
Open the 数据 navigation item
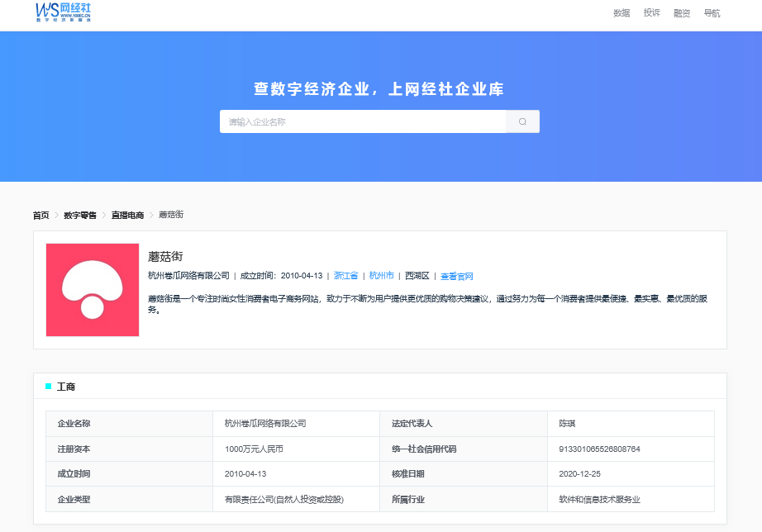point(622,13)
